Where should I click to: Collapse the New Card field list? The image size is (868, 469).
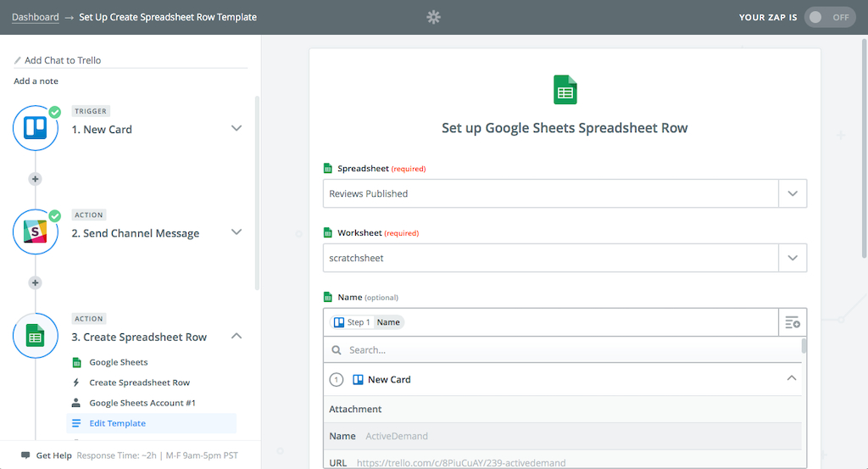[x=791, y=379]
